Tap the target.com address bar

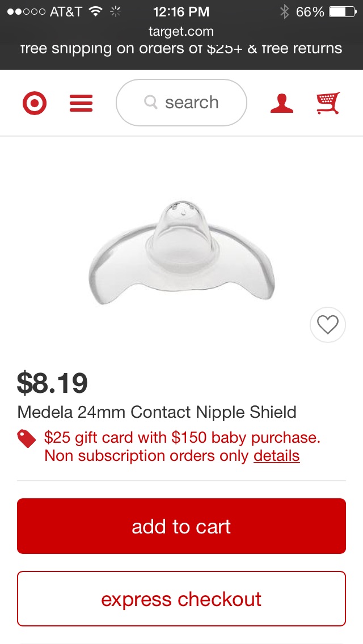[181, 31]
